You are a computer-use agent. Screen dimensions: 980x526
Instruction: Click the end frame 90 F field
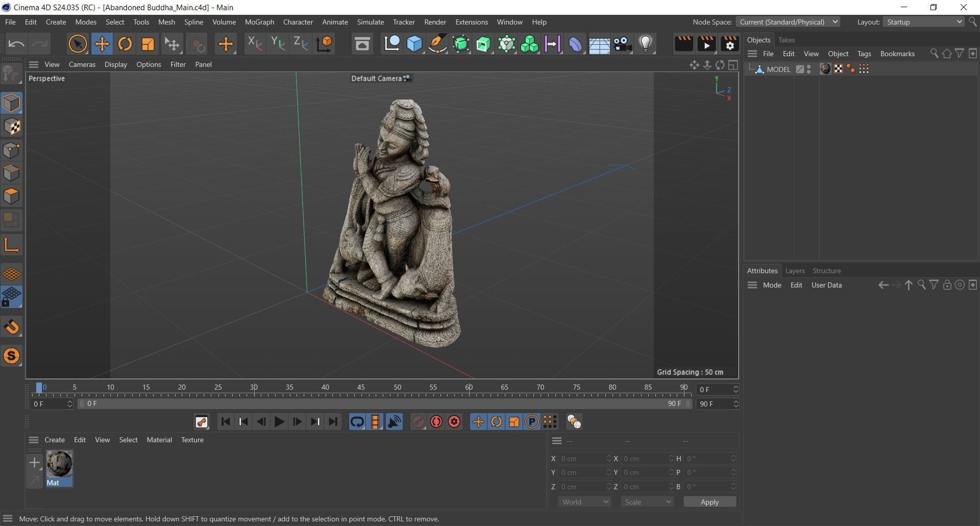pos(717,404)
